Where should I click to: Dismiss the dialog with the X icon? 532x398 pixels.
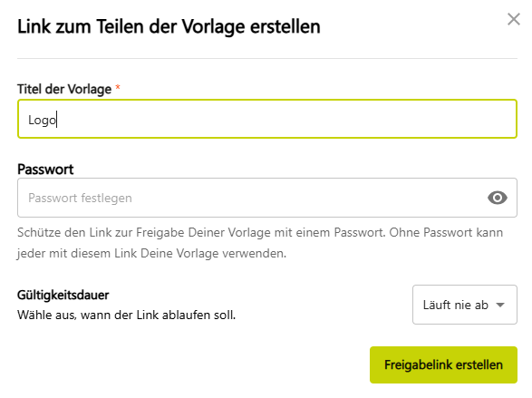pyautogui.click(x=514, y=19)
